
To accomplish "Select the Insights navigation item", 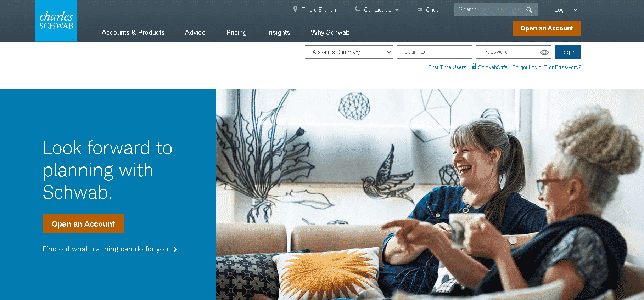I will click(279, 32).
